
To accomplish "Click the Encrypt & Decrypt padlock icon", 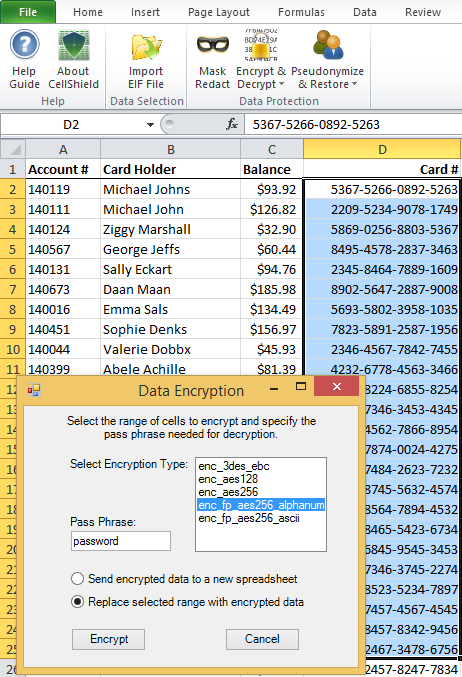I will tap(261, 45).
